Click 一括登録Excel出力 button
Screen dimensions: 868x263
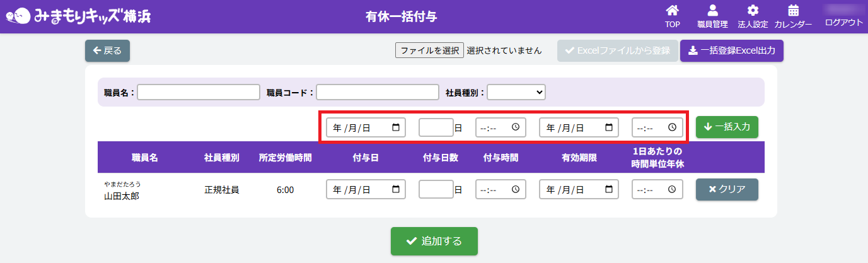click(731, 50)
